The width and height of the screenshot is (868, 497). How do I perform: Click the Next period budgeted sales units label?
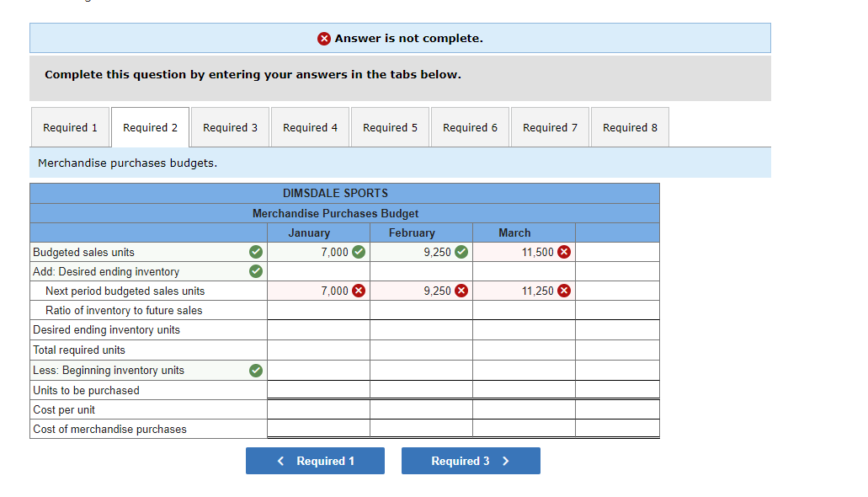[x=125, y=291]
